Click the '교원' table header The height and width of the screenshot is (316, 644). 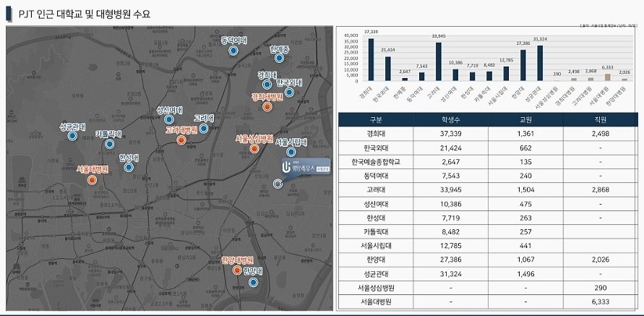pyautogui.click(x=525, y=120)
